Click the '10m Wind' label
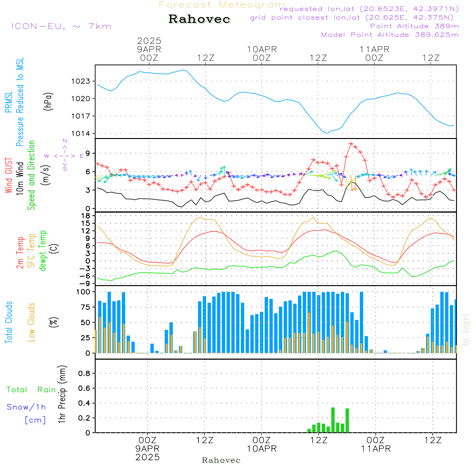Viewport: 476px width, 476px height. 20,178
